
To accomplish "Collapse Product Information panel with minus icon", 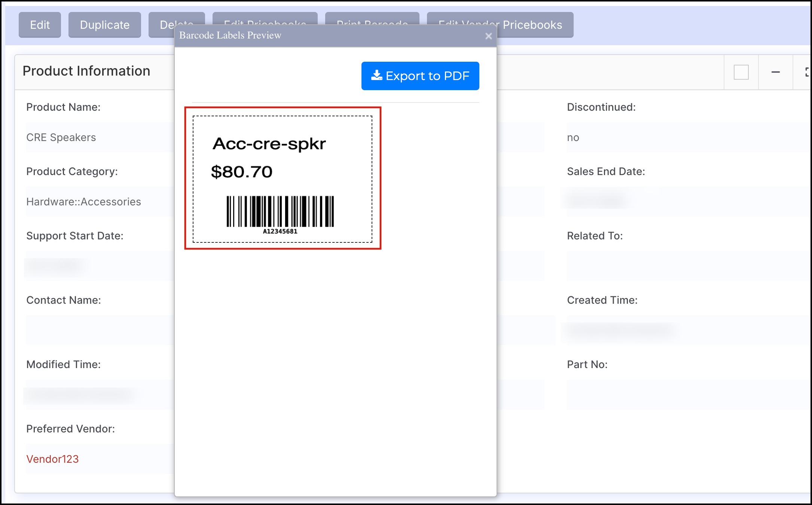I will pos(775,72).
